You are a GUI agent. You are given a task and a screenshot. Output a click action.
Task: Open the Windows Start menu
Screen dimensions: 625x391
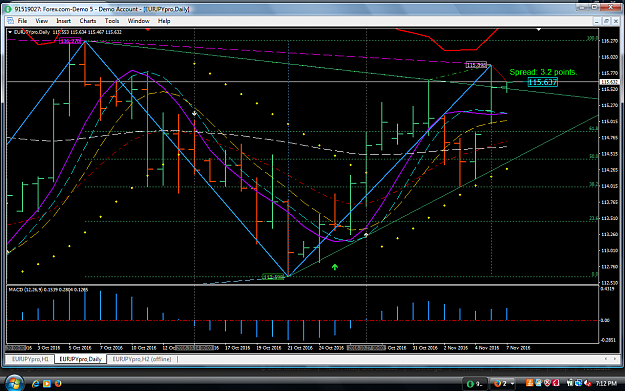tap(14, 383)
